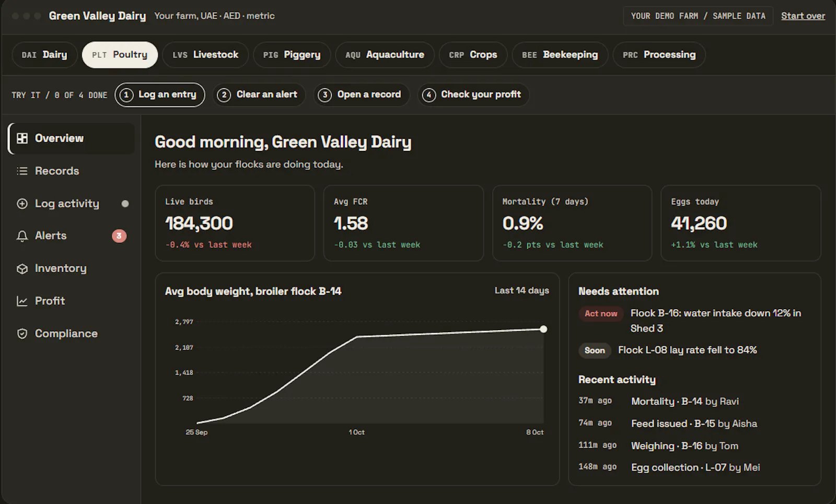836x504 pixels.
Task: Open the Livestock tab
Action: pyautogui.click(x=205, y=55)
